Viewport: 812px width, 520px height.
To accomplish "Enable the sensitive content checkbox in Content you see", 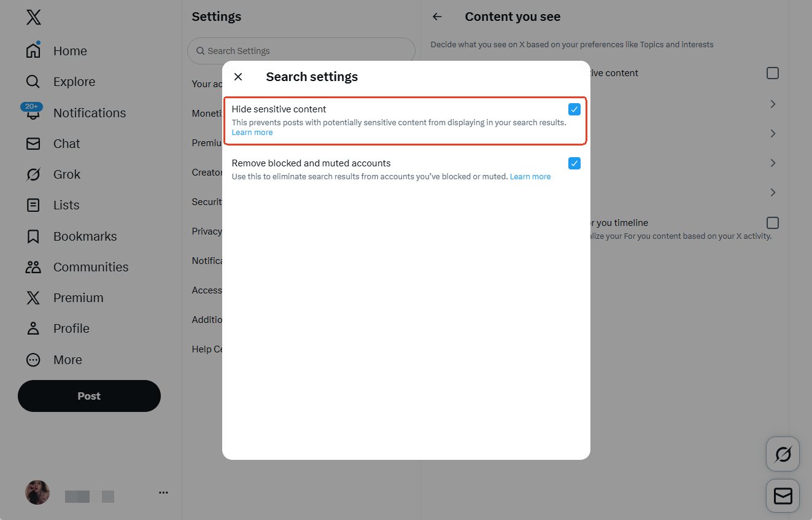I will [x=772, y=72].
